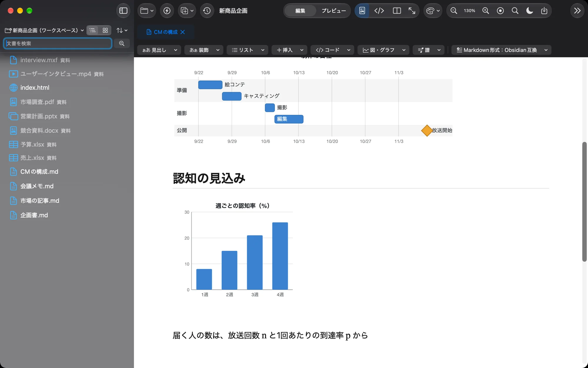Open the sort order menu
The width and height of the screenshot is (588, 368).
click(x=122, y=30)
